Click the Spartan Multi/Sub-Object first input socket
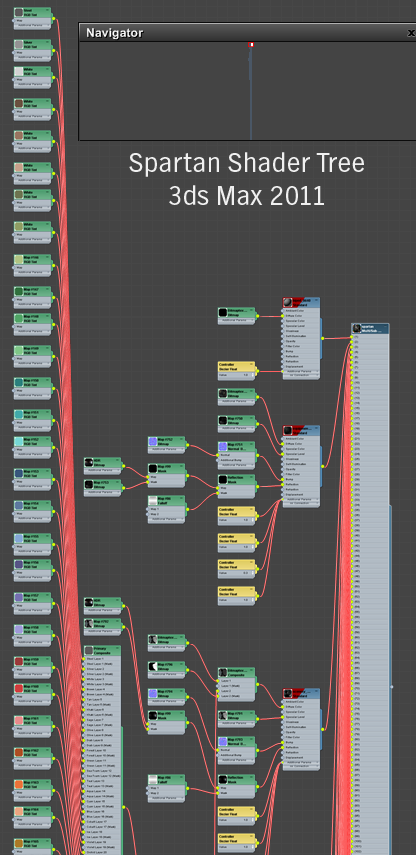The height and width of the screenshot is (855, 416). pyautogui.click(x=352, y=338)
